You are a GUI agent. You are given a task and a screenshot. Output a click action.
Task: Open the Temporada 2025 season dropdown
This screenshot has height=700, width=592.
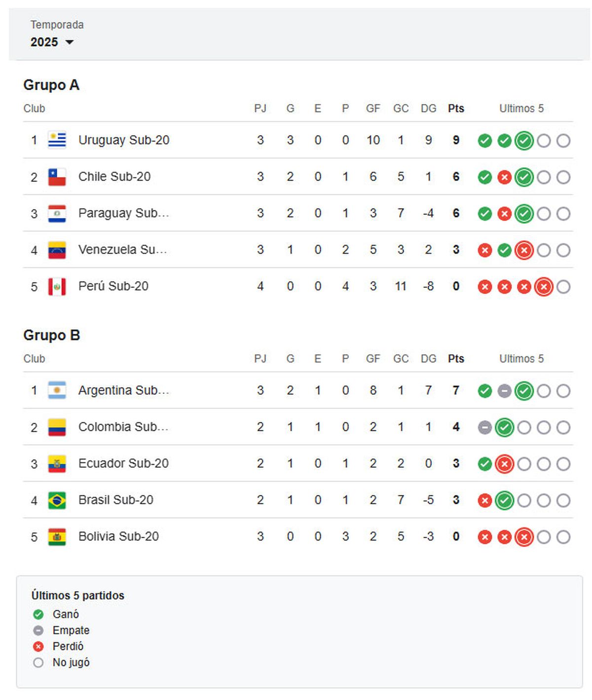[x=52, y=42]
